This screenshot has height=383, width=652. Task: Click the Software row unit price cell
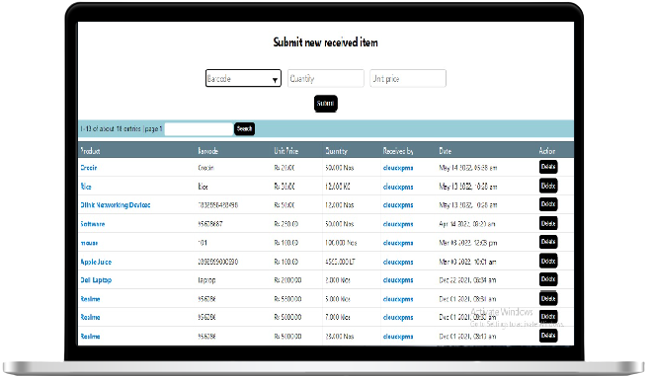(286, 224)
